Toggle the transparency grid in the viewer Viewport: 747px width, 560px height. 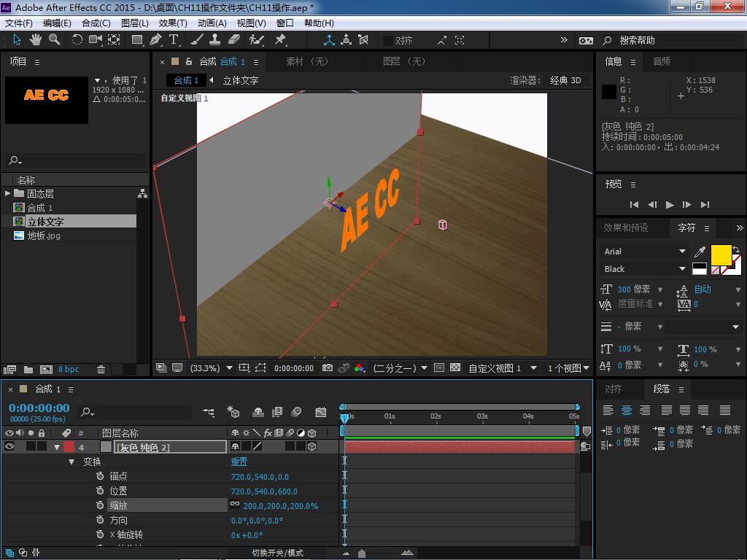coord(455,367)
